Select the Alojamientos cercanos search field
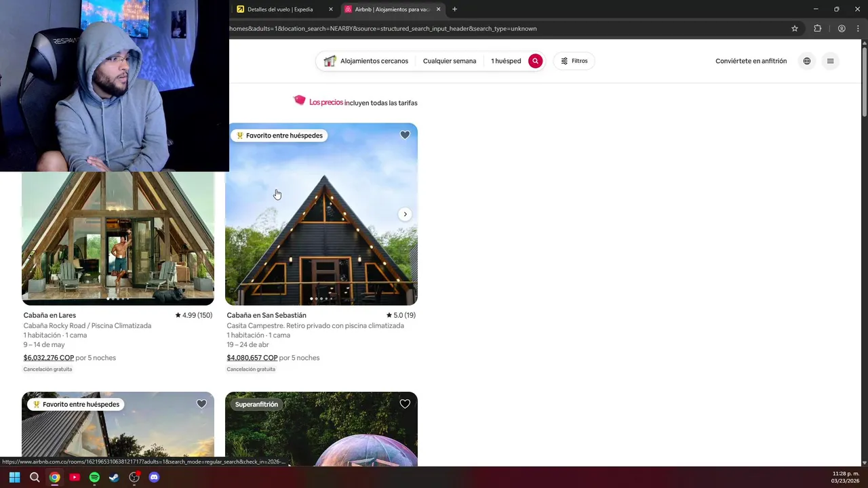The height and width of the screenshot is (488, 868). point(366,61)
